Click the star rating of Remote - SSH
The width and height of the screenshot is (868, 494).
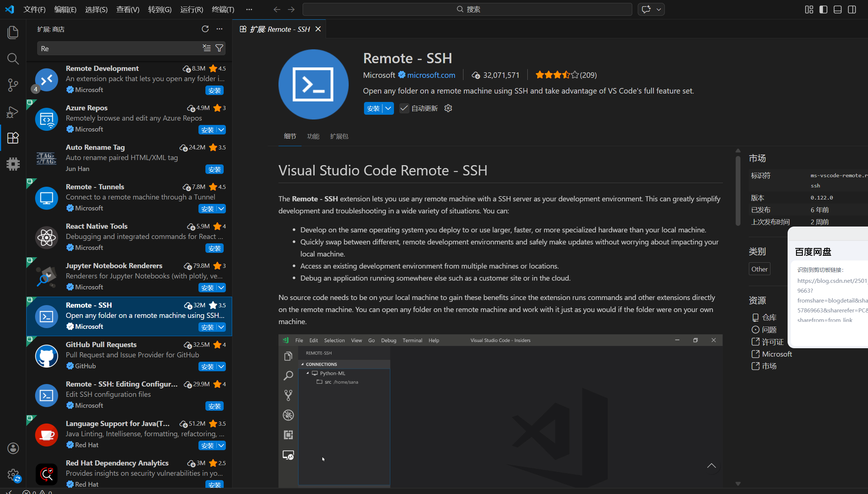[566, 75]
